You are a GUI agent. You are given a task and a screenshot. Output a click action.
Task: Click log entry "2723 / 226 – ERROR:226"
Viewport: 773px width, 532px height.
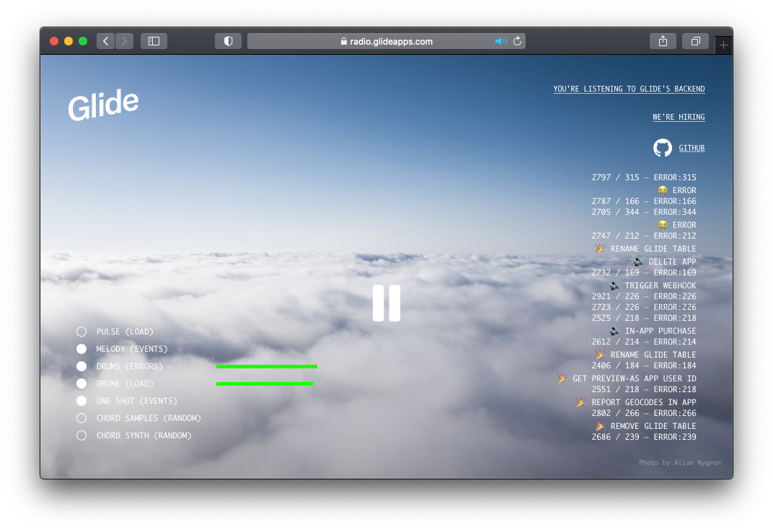pos(644,307)
